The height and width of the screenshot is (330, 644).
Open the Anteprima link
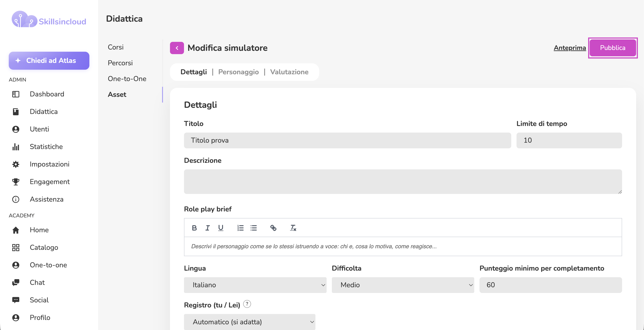click(x=570, y=48)
